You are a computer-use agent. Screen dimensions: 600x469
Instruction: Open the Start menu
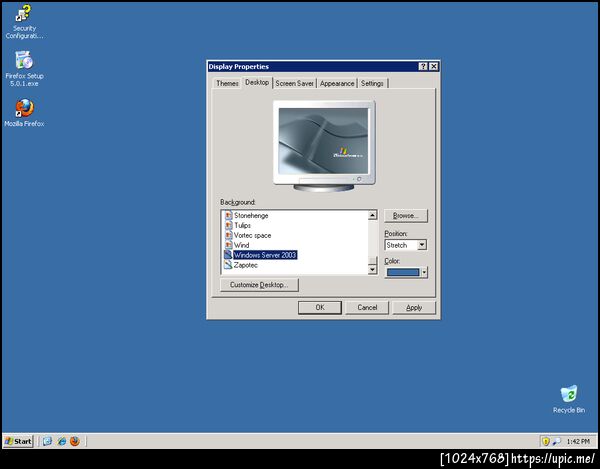[x=18, y=441]
